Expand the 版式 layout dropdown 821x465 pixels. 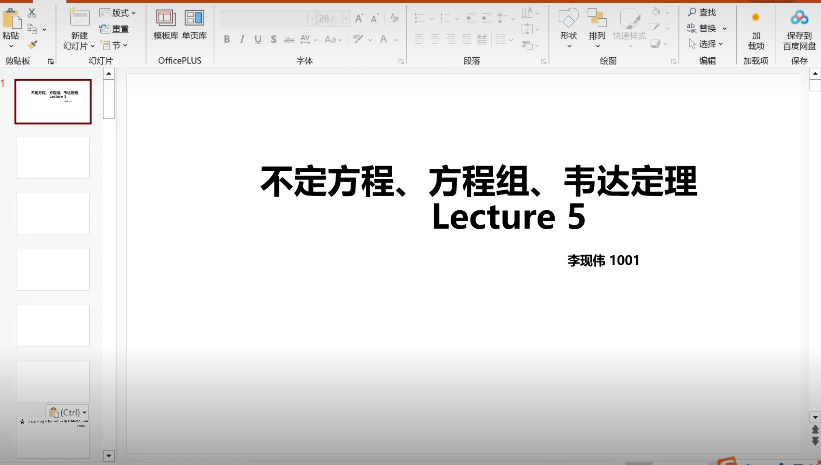[x=118, y=13]
